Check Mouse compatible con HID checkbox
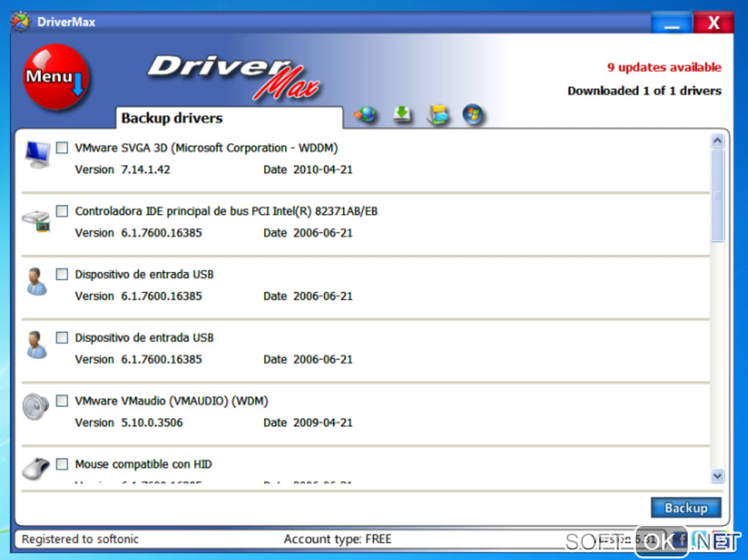The height and width of the screenshot is (560, 748). tap(62, 464)
